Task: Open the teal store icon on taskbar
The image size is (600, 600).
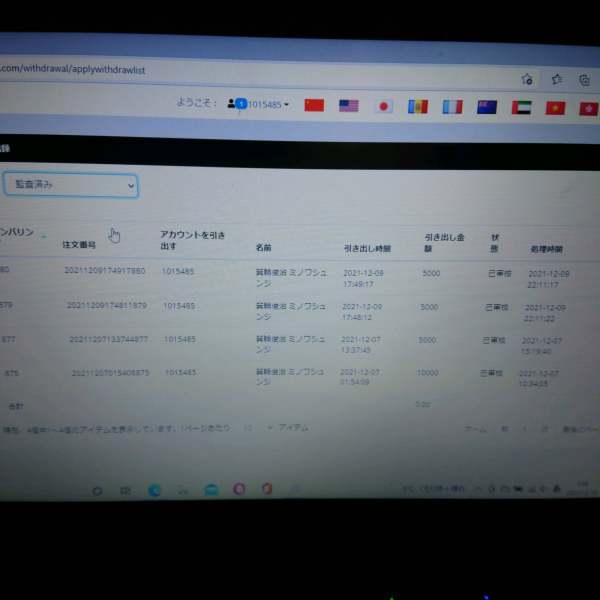Action: pyautogui.click(x=211, y=490)
